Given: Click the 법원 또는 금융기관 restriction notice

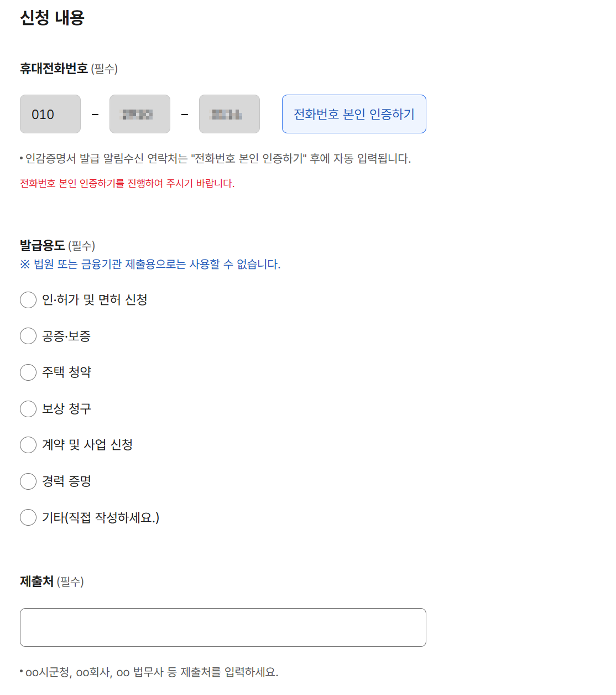Looking at the screenshot, I should point(150,265).
